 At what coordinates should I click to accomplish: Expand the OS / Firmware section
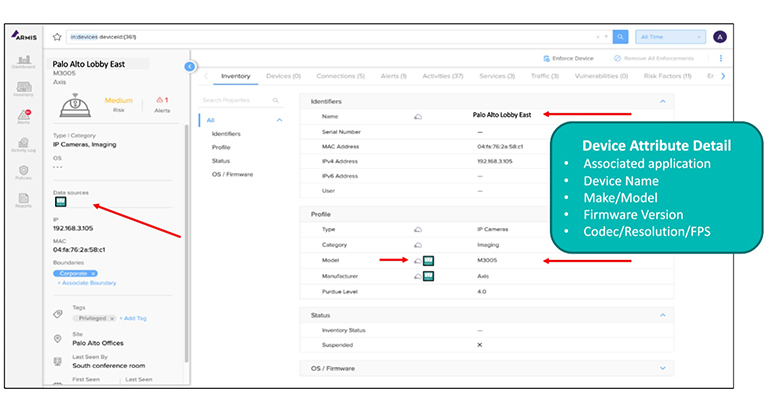[x=663, y=368]
